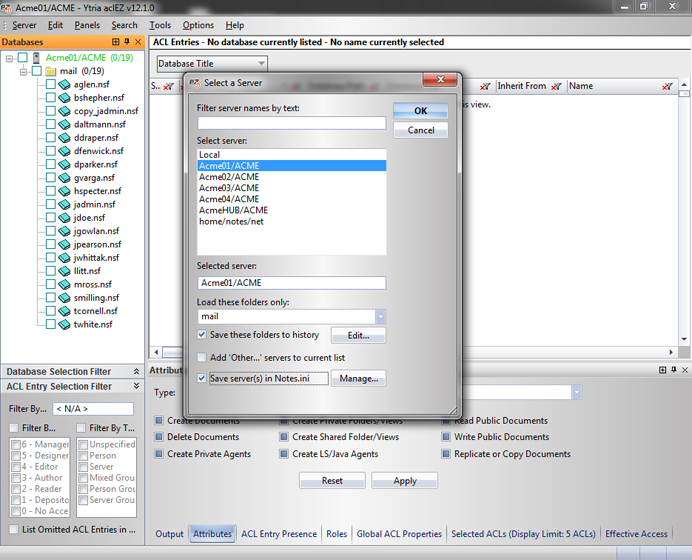The image size is (692, 560).
Task: Open the Panels menu
Action: (87, 25)
